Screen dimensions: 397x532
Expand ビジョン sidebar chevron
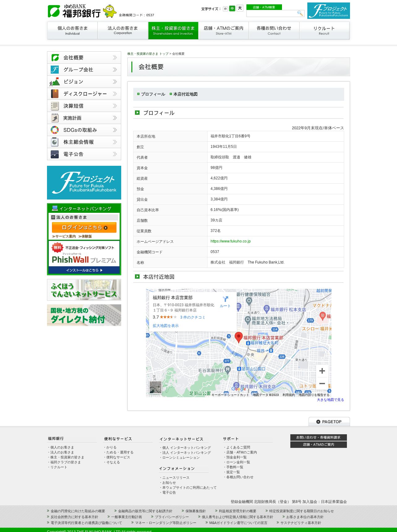point(115,82)
